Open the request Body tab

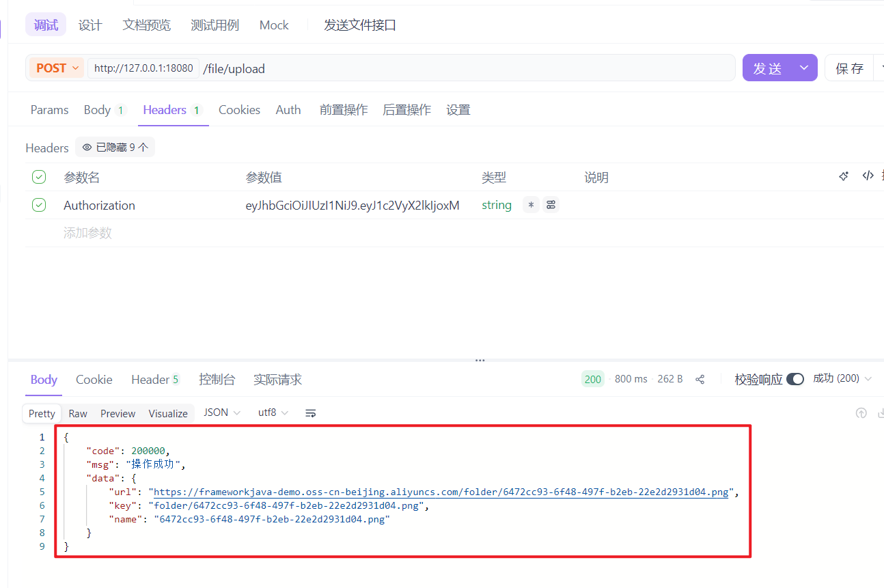pos(104,110)
